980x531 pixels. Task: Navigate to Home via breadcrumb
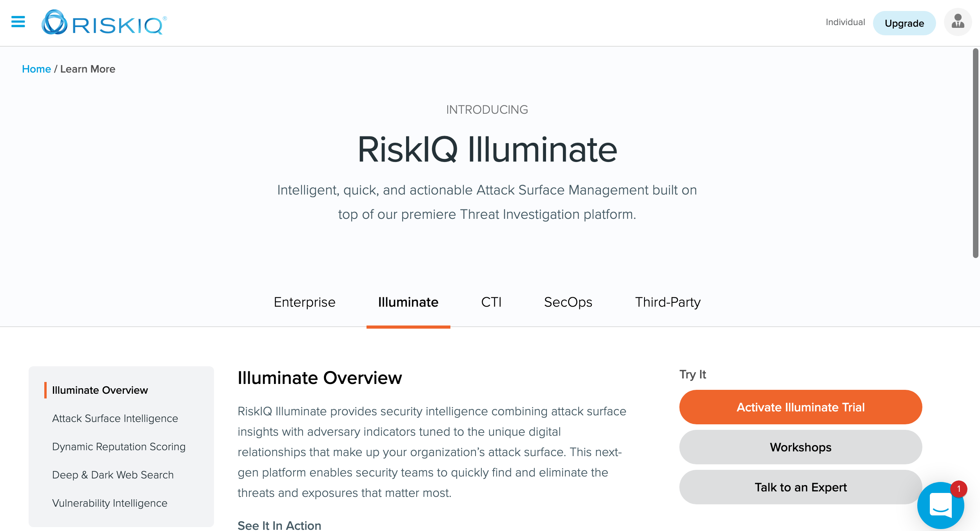point(36,69)
